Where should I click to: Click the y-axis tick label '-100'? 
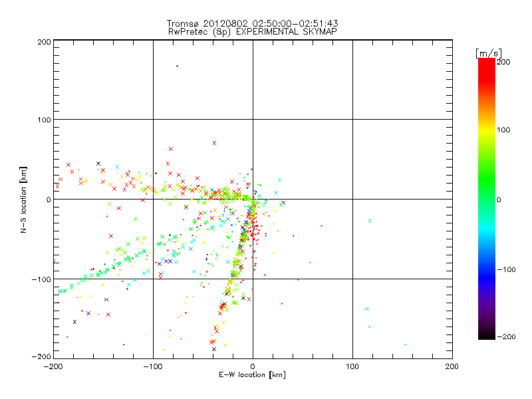tap(41, 279)
